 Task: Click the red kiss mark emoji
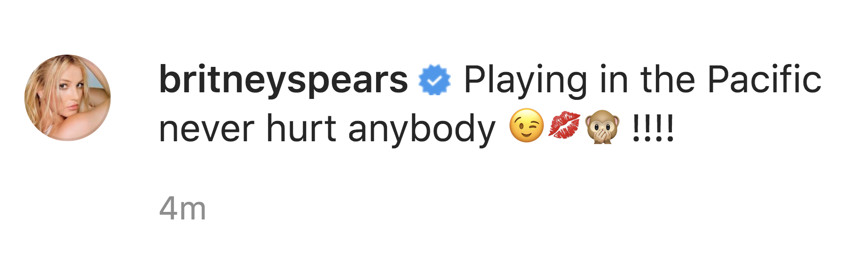tap(564, 126)
